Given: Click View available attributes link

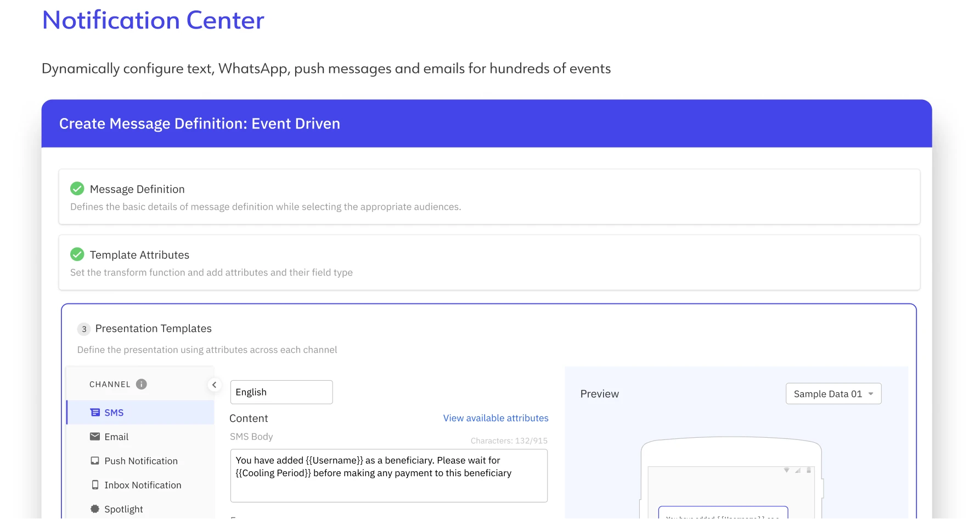Looking at the screenshot, I should 495,418.
